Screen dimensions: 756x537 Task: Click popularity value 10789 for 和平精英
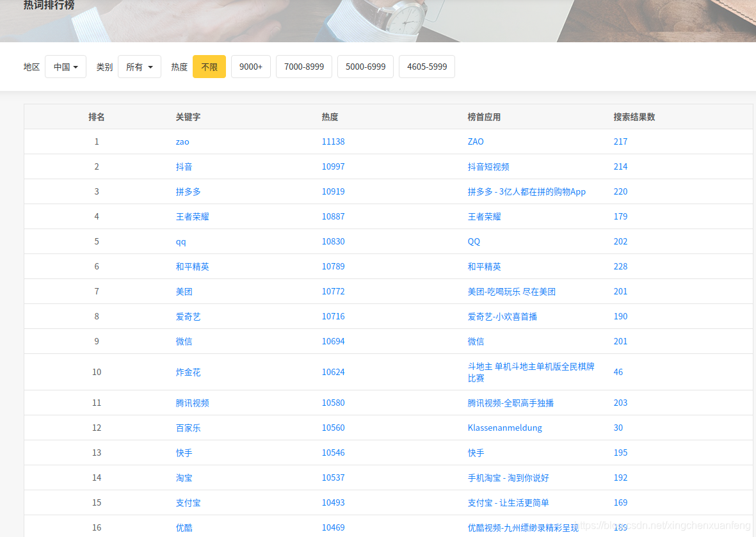click(x=333, y=266)
